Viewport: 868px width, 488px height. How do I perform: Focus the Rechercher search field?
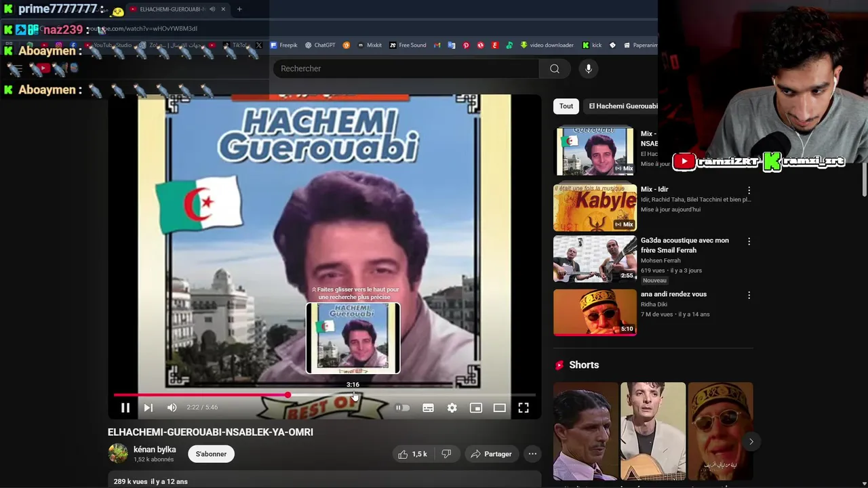pyautogui.click(x=406, y=68)
